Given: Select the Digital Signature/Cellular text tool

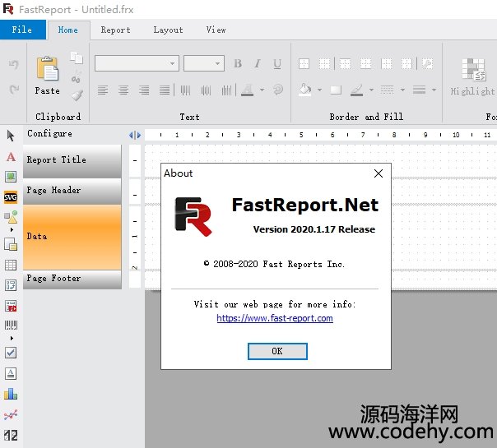Looking at the screenshot, I should coord(11,436).
